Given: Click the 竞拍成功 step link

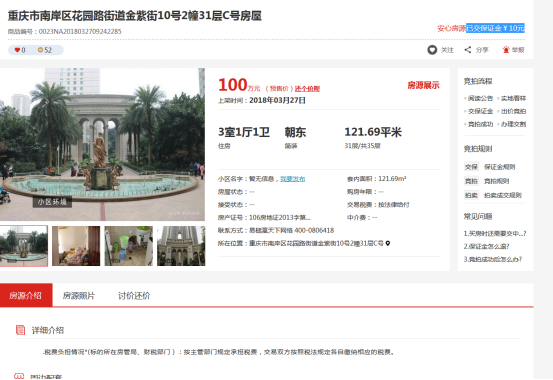Looking at the screenshot, I should [x=480, y=124].
